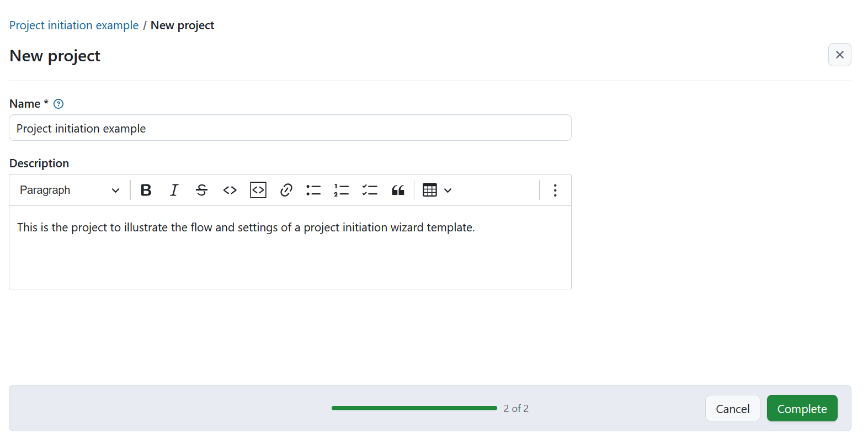The height and width of the screenshot is (439, 868).
Task: Create a bulleted list
Action: click(x=313, y=190)
